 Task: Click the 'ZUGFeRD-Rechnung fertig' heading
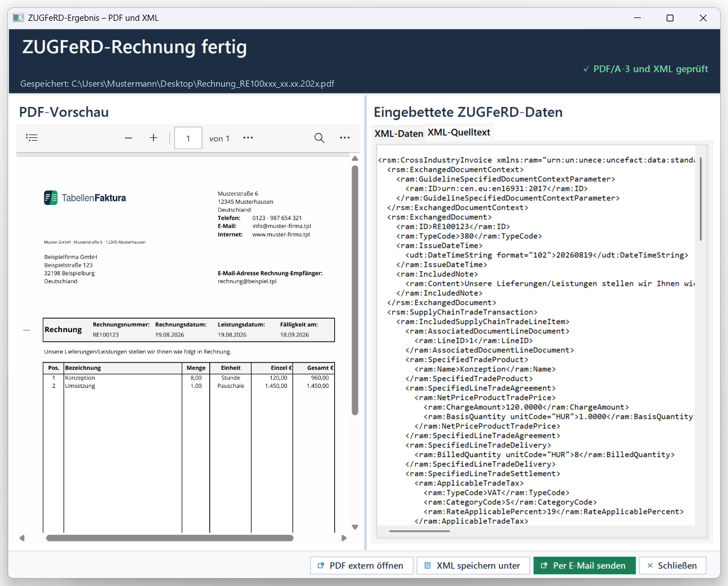(134, 47)
